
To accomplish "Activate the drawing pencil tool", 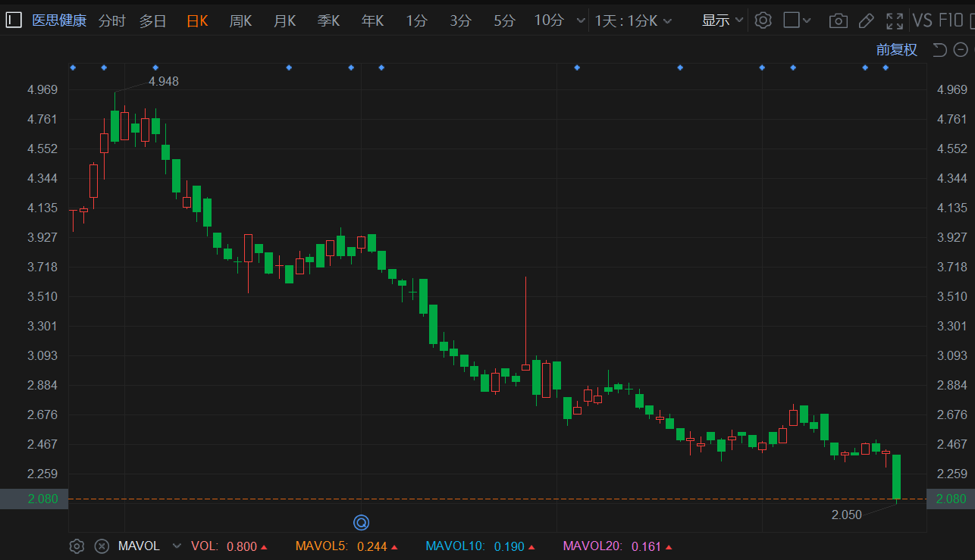I will (867, 20).
